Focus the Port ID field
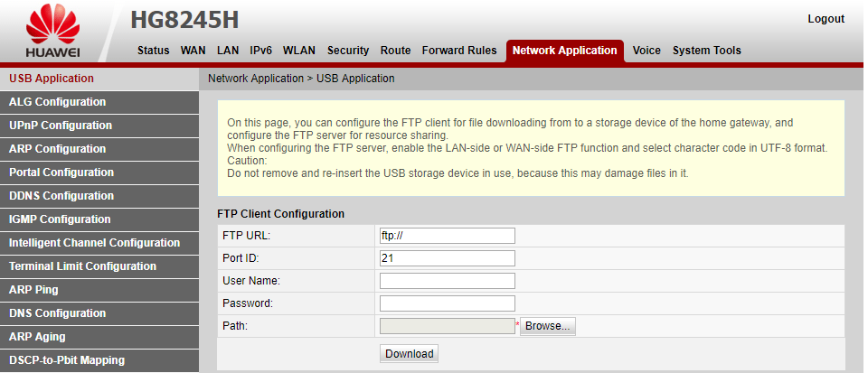868x373 pixels. tap(448, 258)
